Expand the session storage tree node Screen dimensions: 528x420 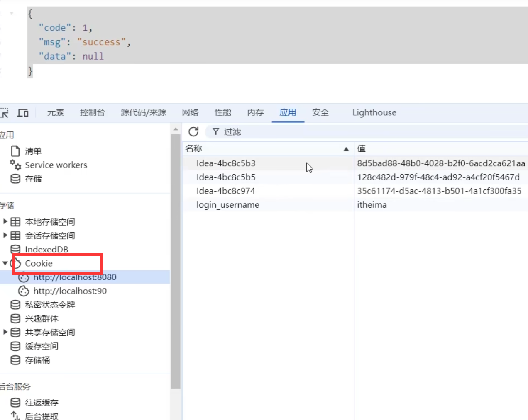(x=5, y=235)
